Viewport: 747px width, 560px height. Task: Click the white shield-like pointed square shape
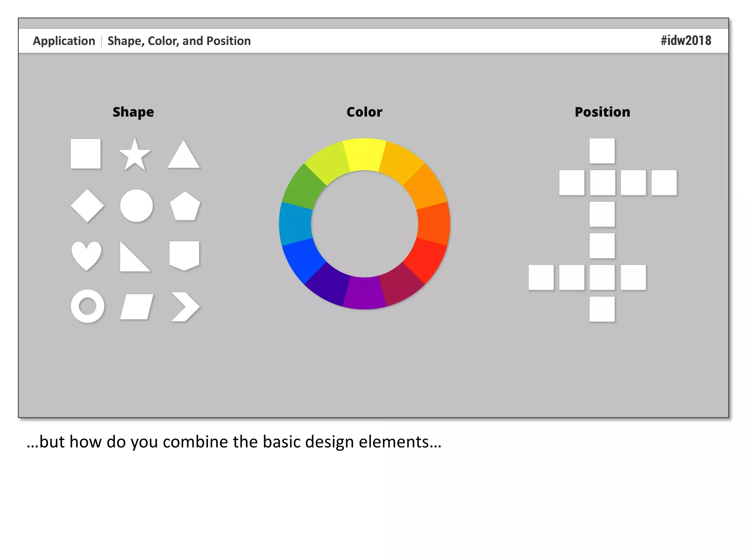[x=184, y=256]
